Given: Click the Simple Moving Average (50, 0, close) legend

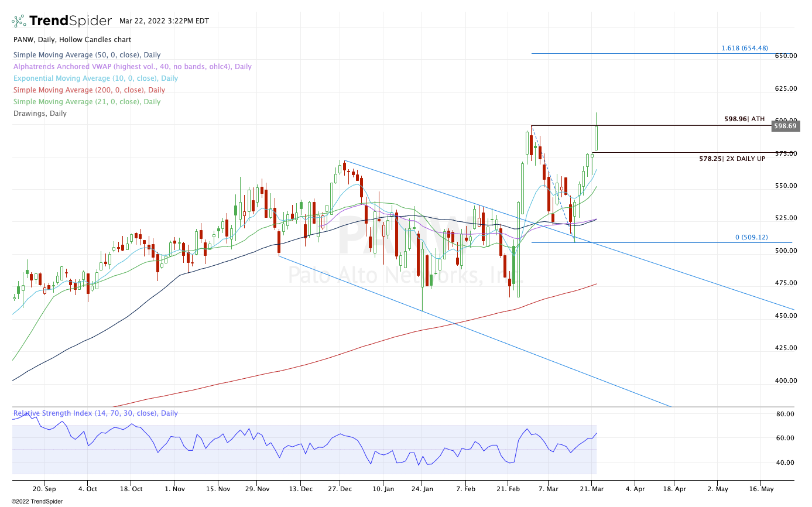Looking at the screenshot, I should point(87,55).
